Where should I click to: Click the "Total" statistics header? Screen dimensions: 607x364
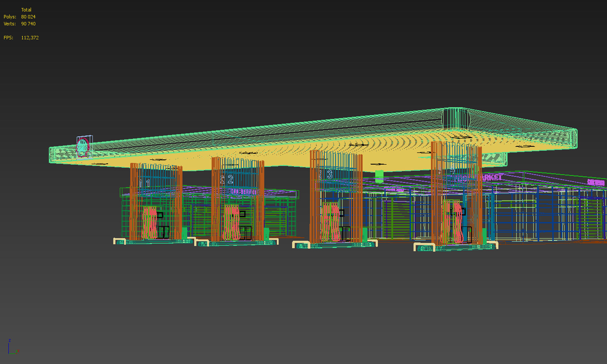pos(26,10)
